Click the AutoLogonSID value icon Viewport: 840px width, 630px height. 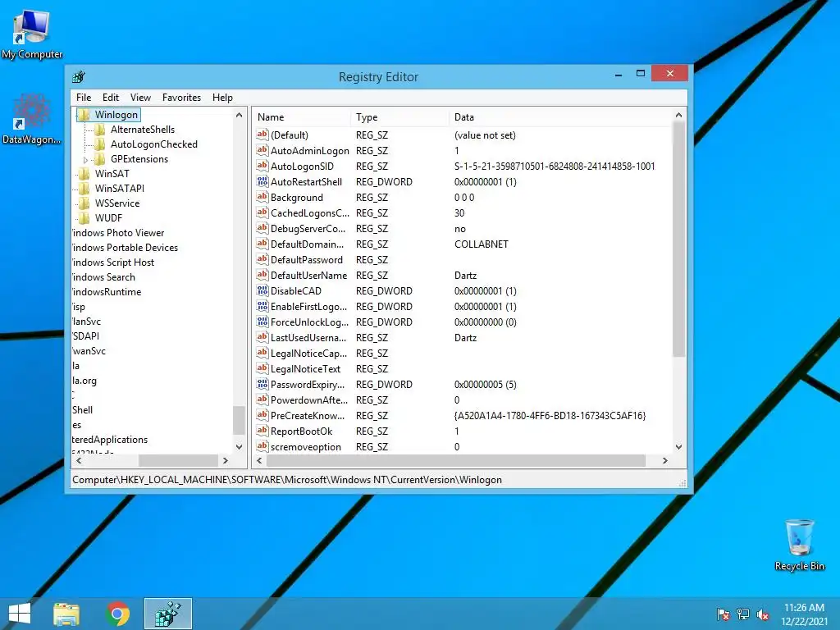point(262,166)
